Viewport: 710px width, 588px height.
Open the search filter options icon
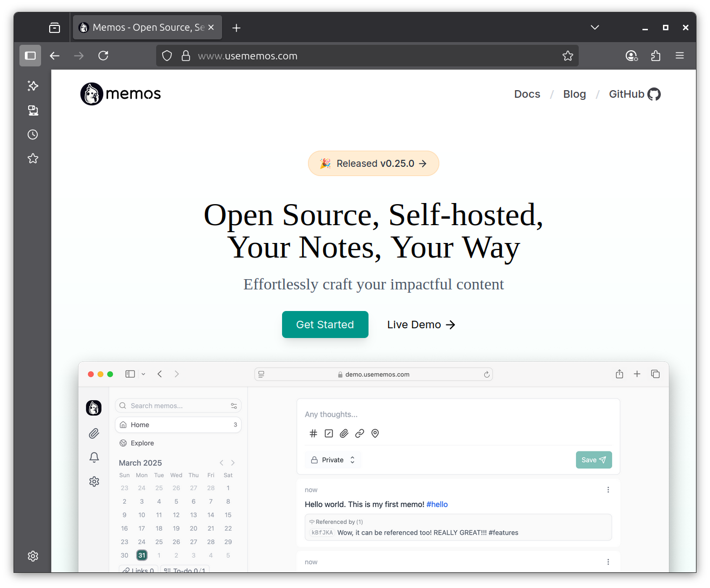pyautogui.click(x=234, y=405)
